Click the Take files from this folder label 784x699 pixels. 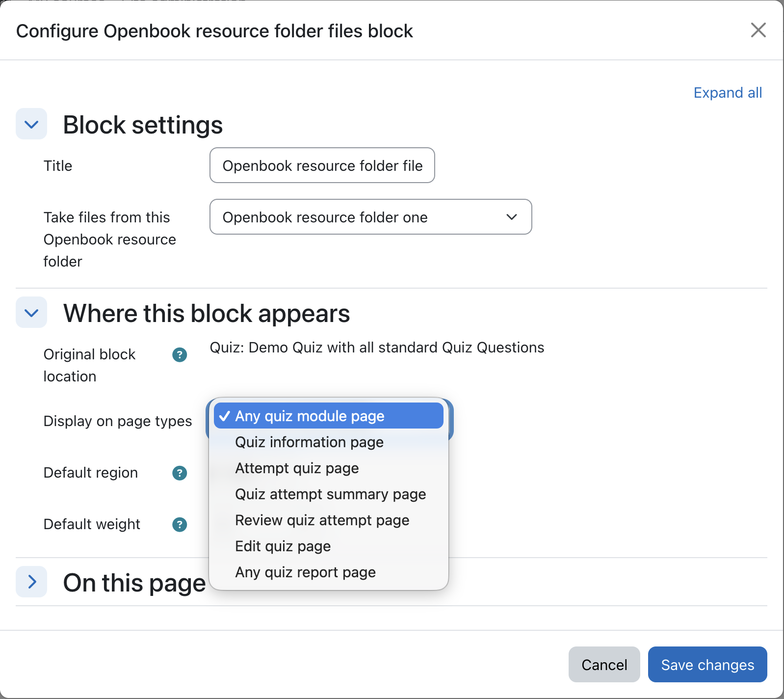(x=110, y=240)
